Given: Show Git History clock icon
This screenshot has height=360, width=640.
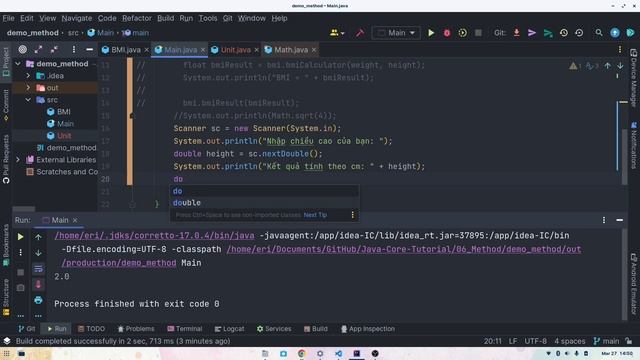Looking at the screenshot, I should pyautogui.click(x=564, y=33).
